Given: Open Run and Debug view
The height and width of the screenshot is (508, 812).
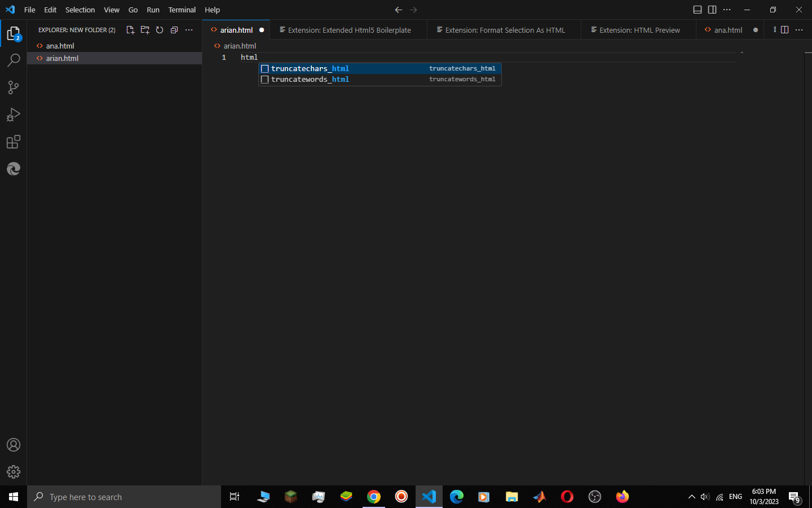Looking at the screenshot, I should [14, 115].
